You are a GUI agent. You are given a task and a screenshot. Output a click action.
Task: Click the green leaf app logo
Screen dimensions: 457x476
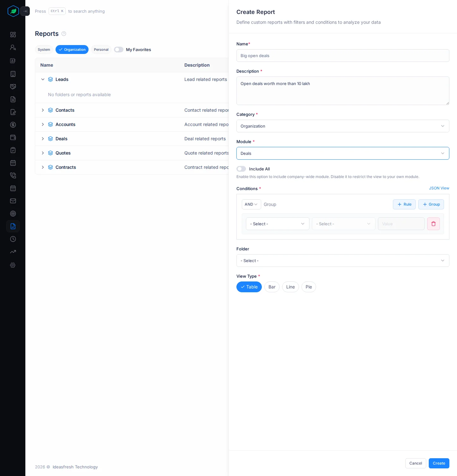[13, 11]
